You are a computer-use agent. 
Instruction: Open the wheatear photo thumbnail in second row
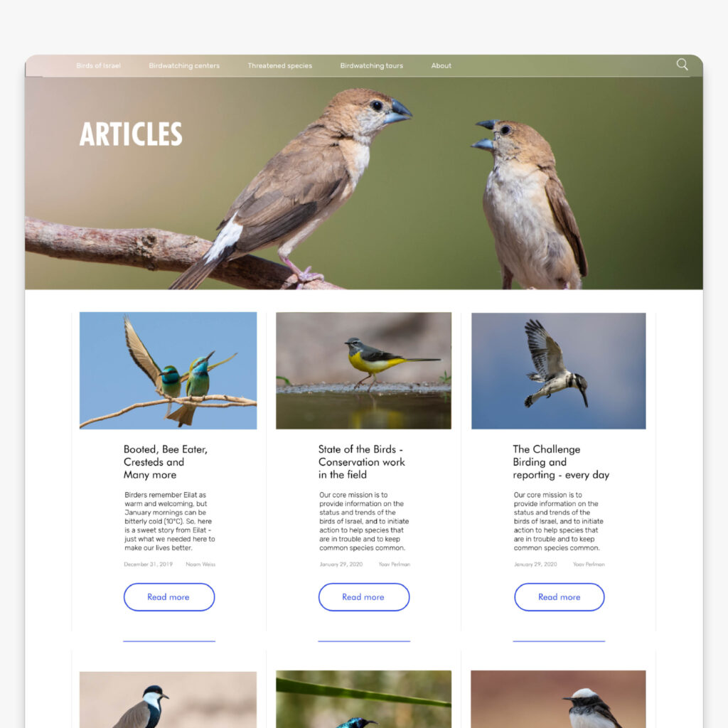[x=559, y=700]
